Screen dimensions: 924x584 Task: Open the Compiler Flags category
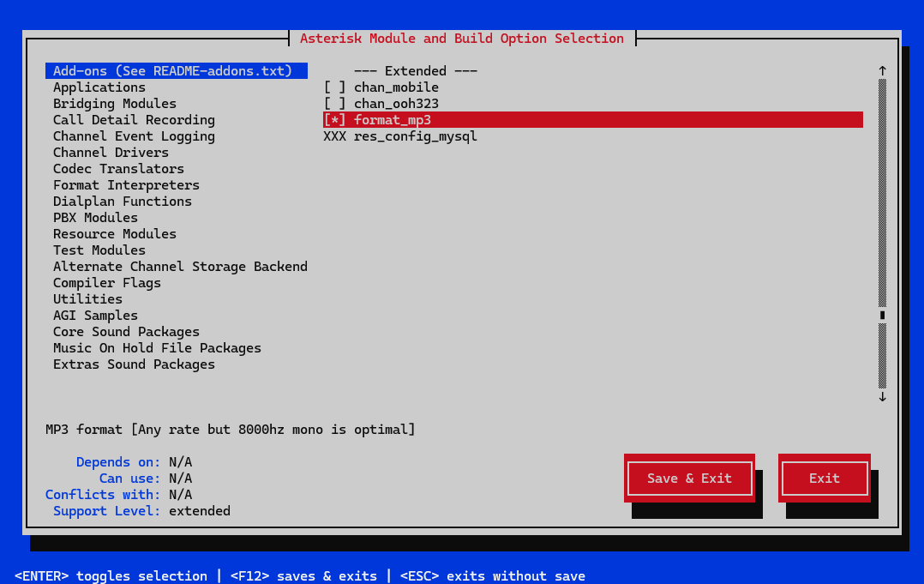[107, 283]
